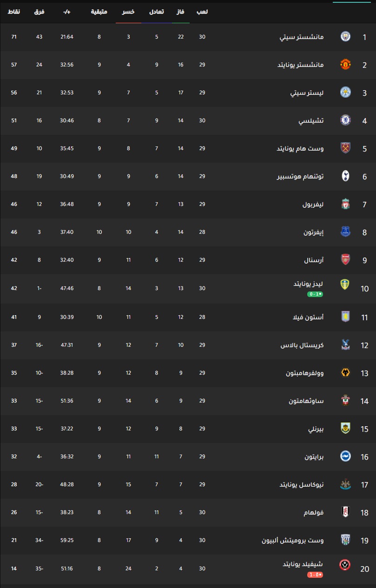Viewport: 376px width, 588px height.
Task: Sort by the فاز wins column header
Action: pos(181,12)
